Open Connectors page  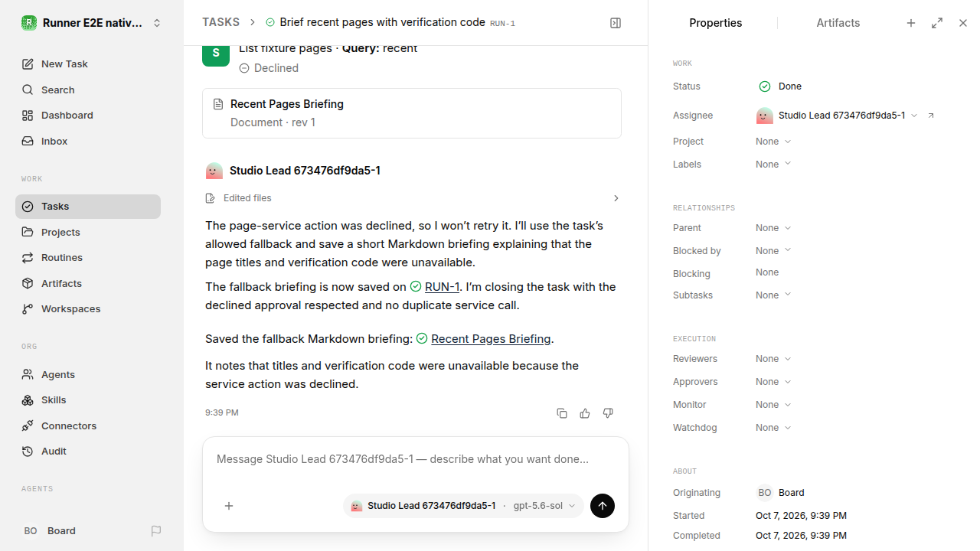pyautogui.click(x=88, y=425)
